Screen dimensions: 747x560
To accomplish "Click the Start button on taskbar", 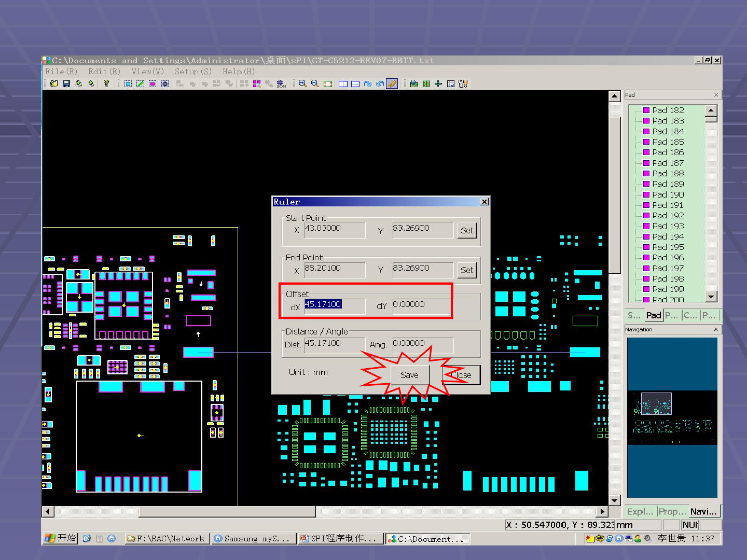I will coord(61,538).
